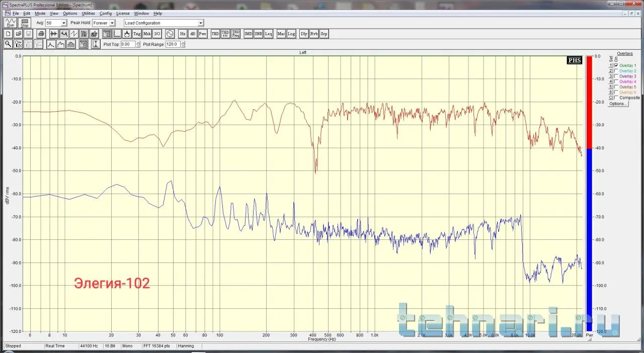Select the magnifier zoom tool
This screenshot has height=353, width=644.
pyautogui.click(x=8, y=44)
